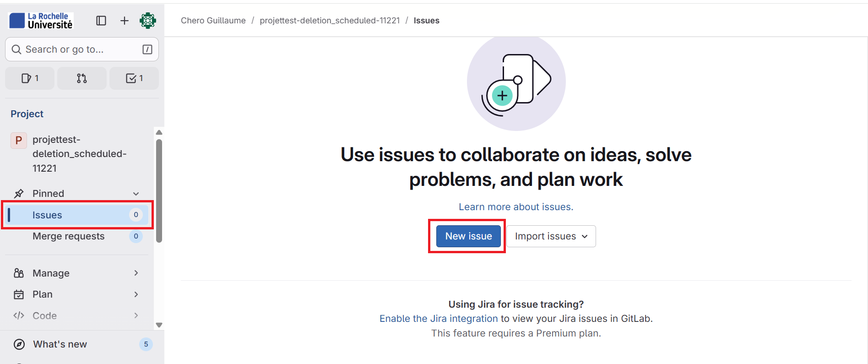
Task: Click the plus create new icon
Action: [x=125, y=21]
